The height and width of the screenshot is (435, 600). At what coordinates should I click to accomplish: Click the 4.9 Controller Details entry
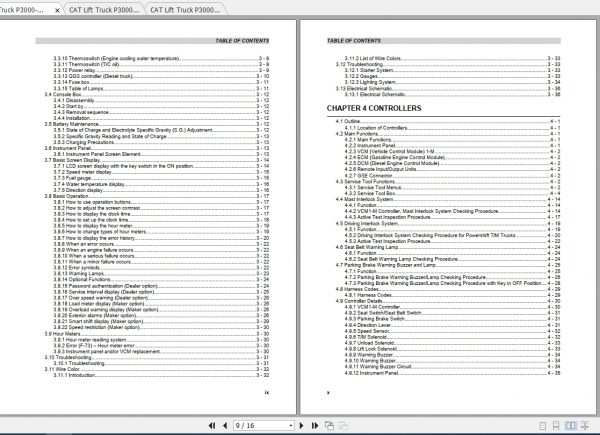click(448, 301)
